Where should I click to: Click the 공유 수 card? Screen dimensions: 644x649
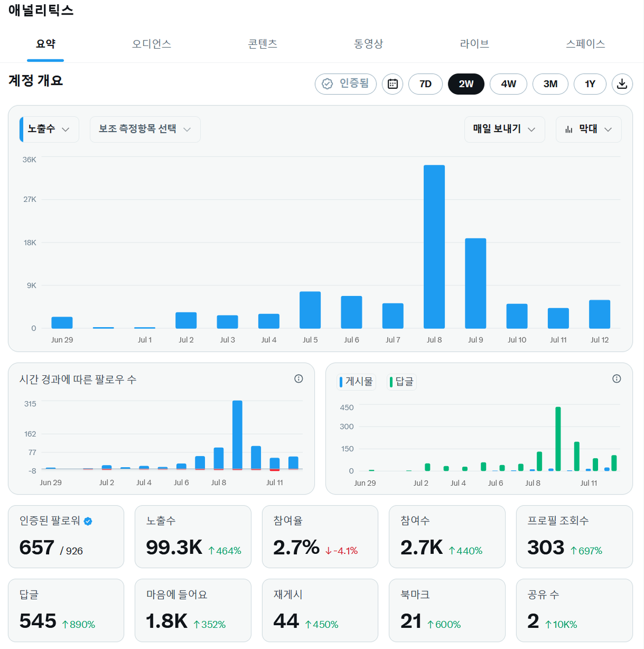pos(574,610)
